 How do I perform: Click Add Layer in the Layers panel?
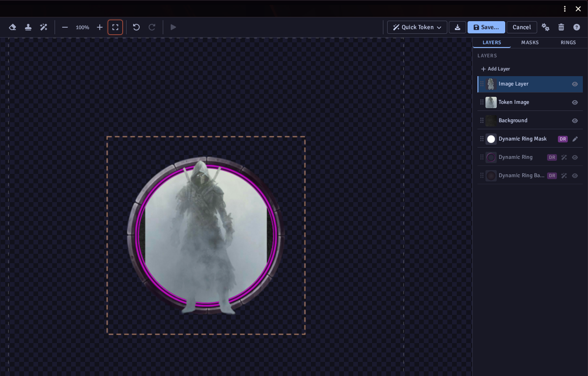[495, 69]
